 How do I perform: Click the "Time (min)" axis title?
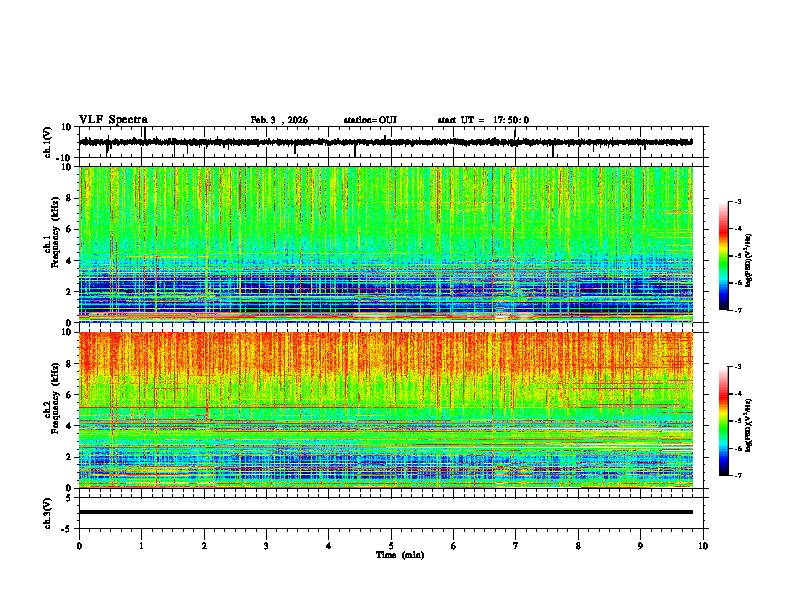coord(400,555)
